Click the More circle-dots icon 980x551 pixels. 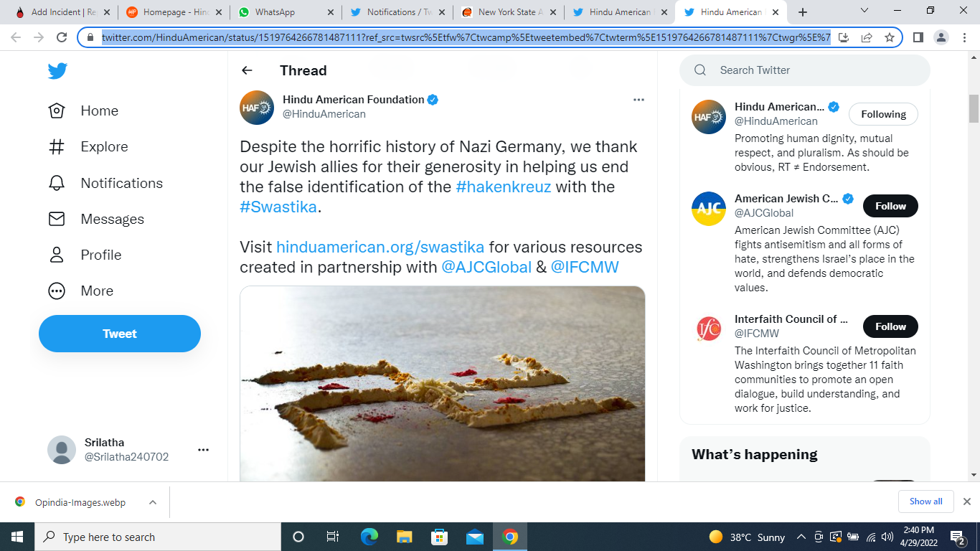pyautogui.click(x=57, y=291)
